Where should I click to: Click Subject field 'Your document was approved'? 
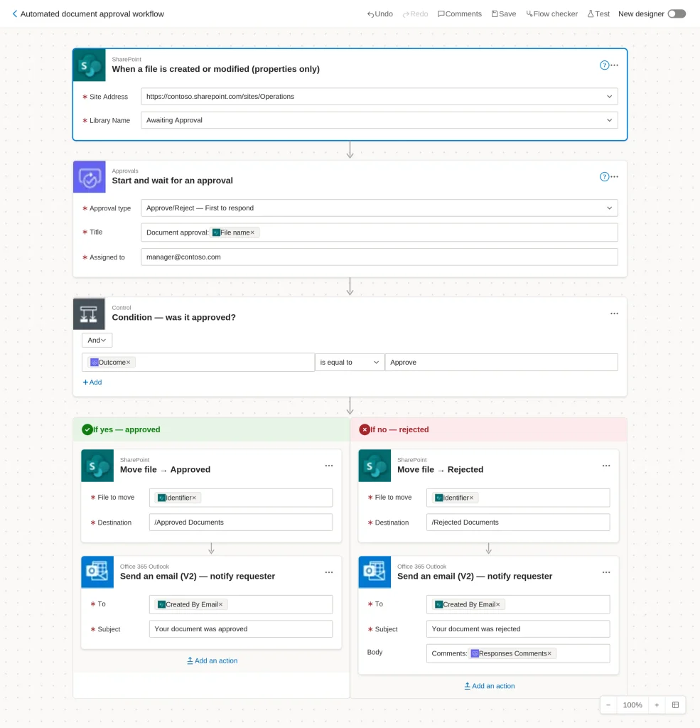[240, 629]
